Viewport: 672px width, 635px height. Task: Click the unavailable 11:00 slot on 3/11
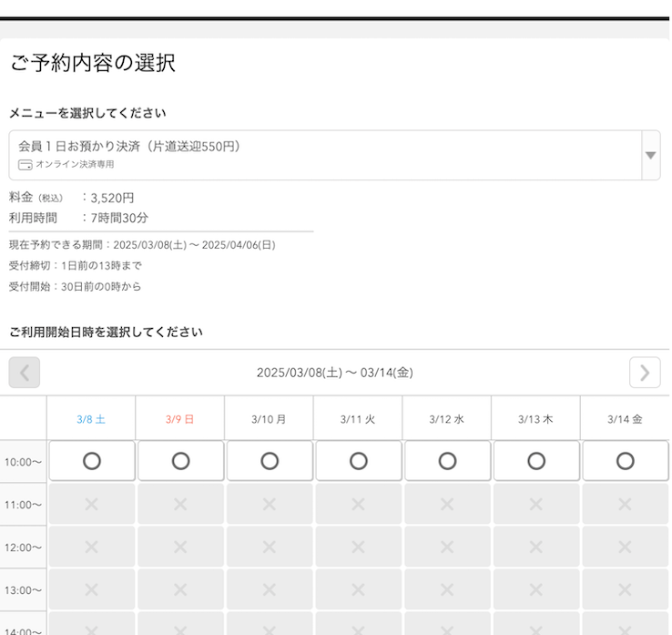pos(359,504)
